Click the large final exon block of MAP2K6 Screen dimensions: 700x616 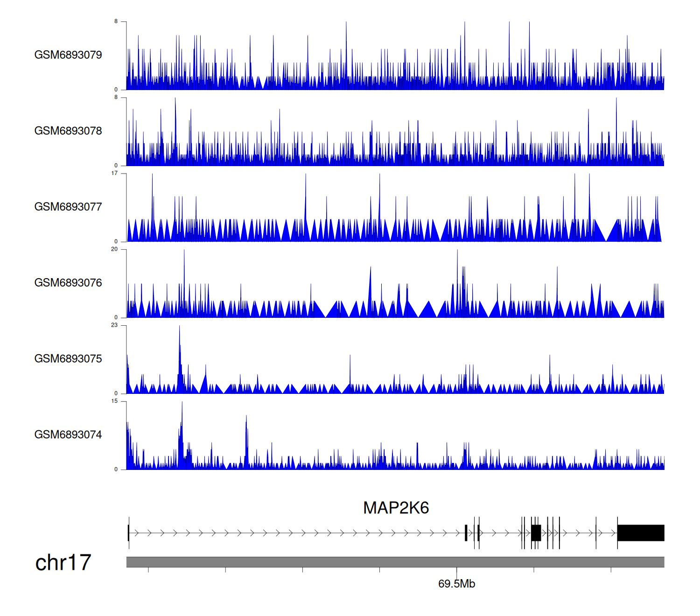point(640,533)
